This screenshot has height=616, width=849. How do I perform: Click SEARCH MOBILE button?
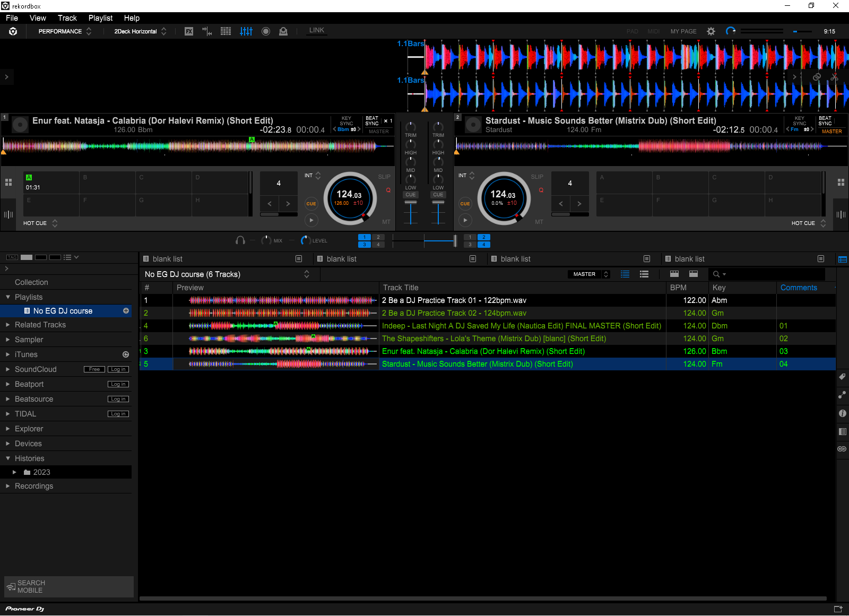[x=69, y=587]
